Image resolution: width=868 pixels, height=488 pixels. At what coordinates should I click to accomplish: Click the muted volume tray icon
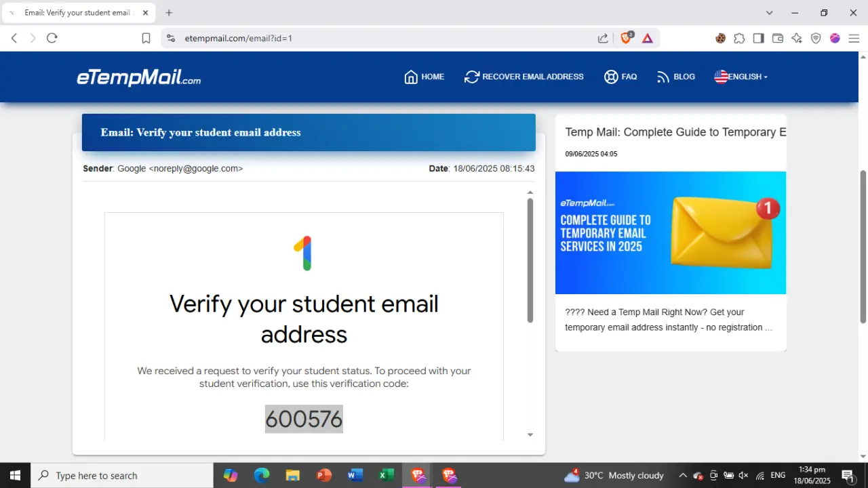click(743, 475)
